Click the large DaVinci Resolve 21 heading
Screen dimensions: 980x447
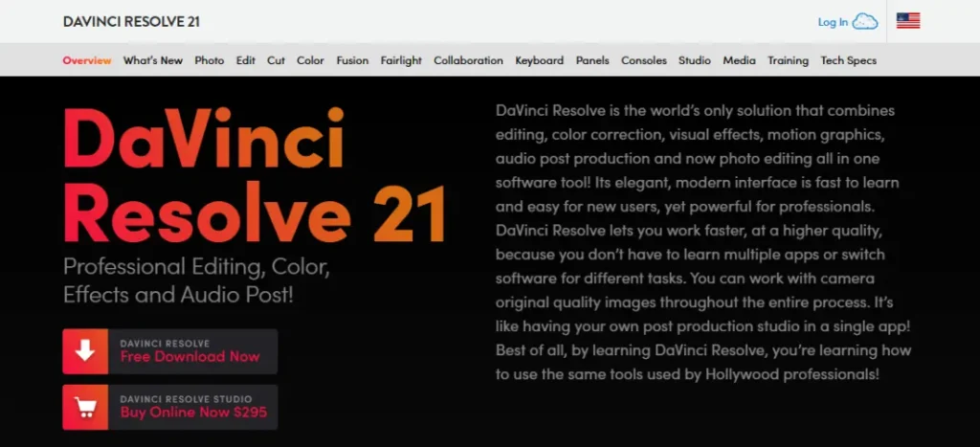254,174
